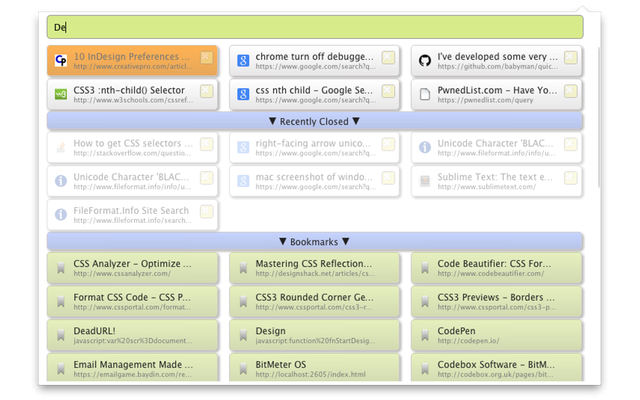Viewport: 640px width, 400px height.
Task: Click bookmark icon on CodePen entry
Action: 425,336
